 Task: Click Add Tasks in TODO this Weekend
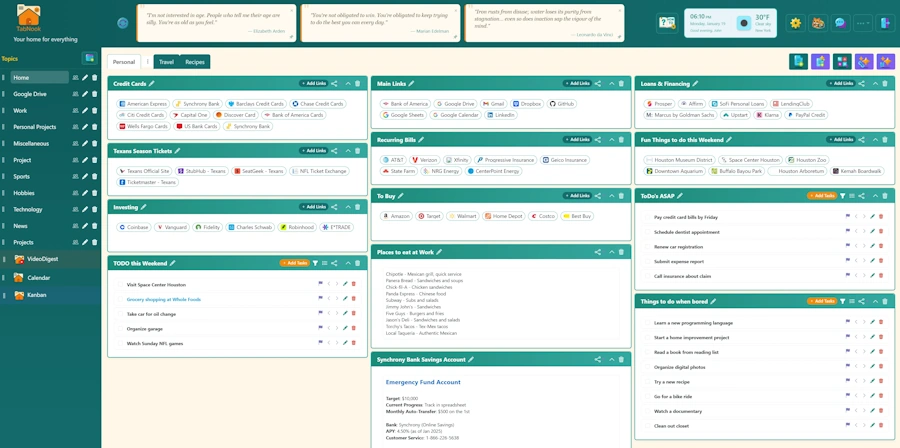point(294,263)
